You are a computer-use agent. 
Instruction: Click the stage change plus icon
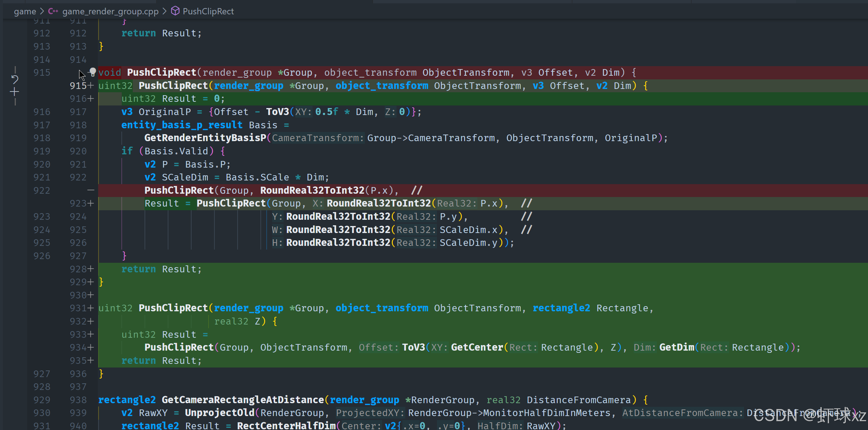tap(15, 92)
